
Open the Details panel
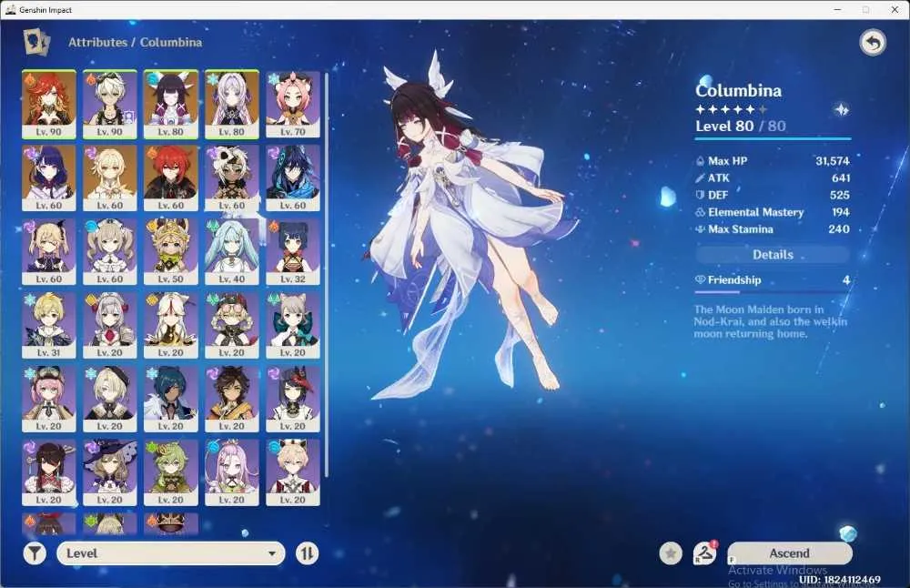point(773,254)
